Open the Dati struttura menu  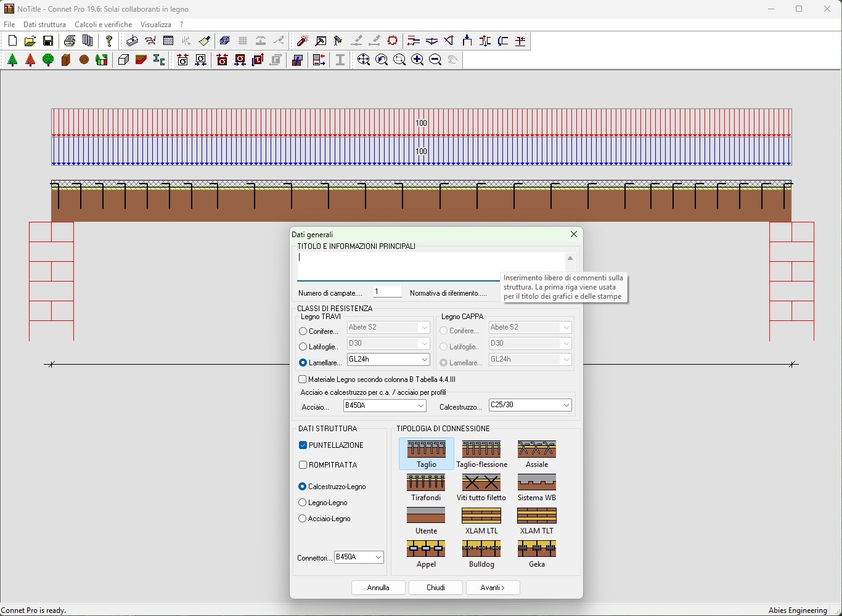coord(44,25)
